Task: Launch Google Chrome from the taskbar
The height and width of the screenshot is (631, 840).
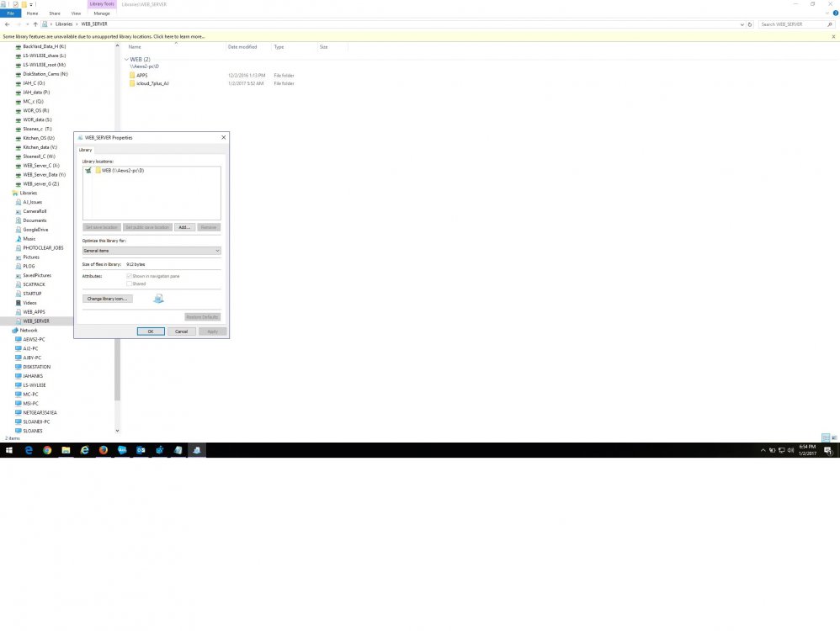Action: 47,450
